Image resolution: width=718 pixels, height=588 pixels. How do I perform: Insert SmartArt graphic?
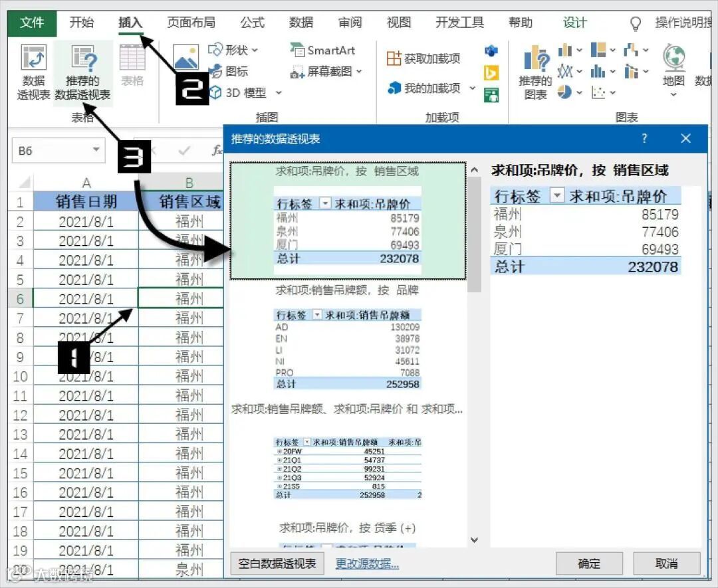[x=323, y=50]
